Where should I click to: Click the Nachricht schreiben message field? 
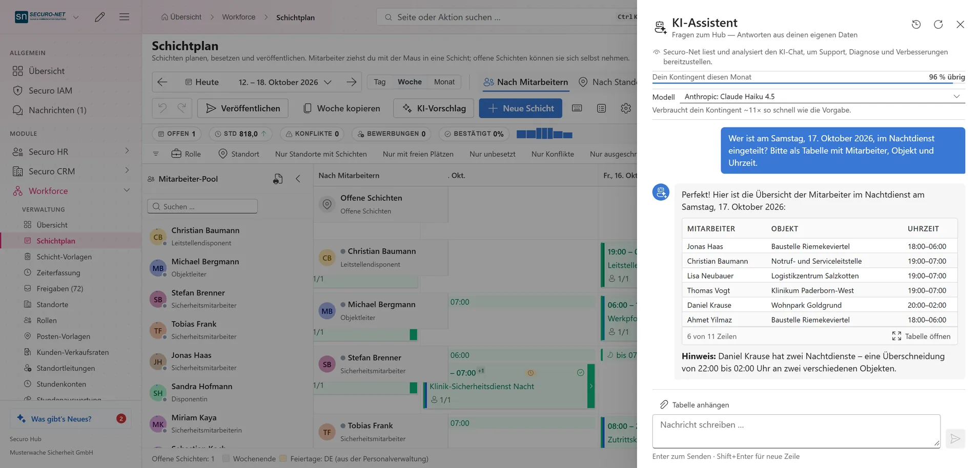click(796, 431)
